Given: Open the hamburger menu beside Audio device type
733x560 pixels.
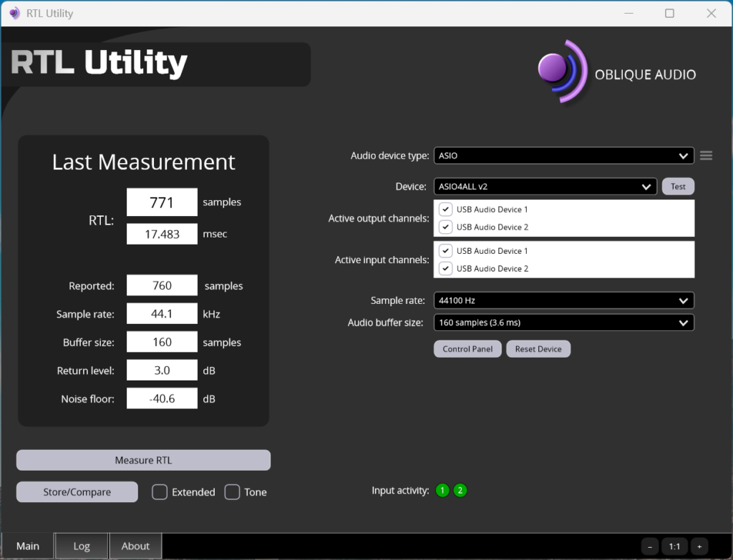Looking at the screenshot, I should click(x=706, y=156).
